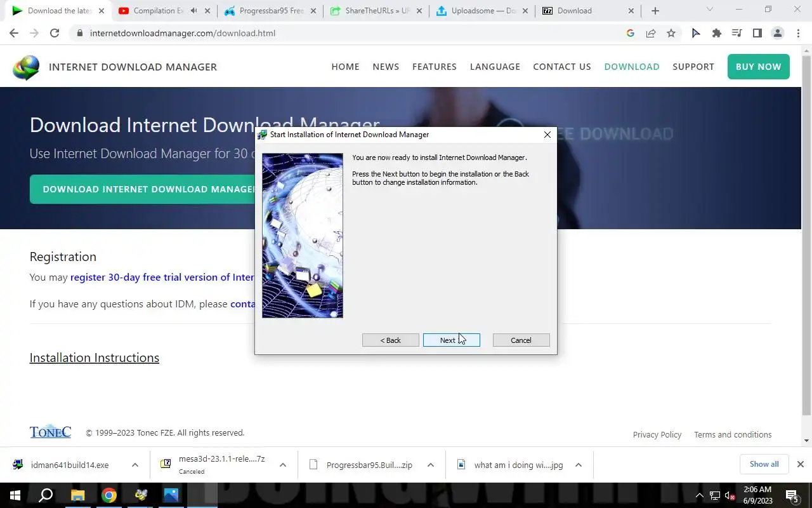Go forward with the browser forward arrow

(x=34, y=33)
